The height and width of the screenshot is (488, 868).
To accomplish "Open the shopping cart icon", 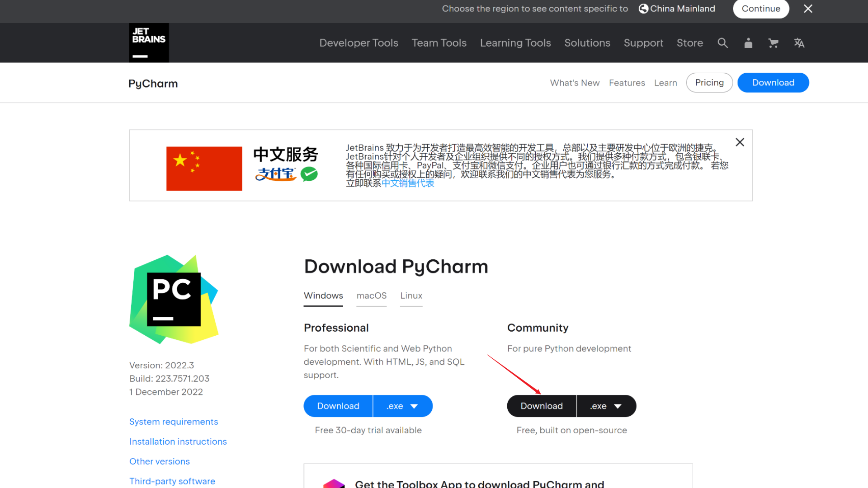I will [773, 43].
